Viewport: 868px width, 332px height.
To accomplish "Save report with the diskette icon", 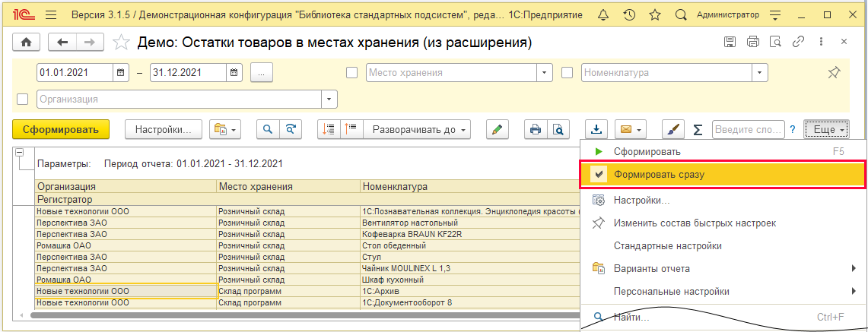I will [730, 42].
